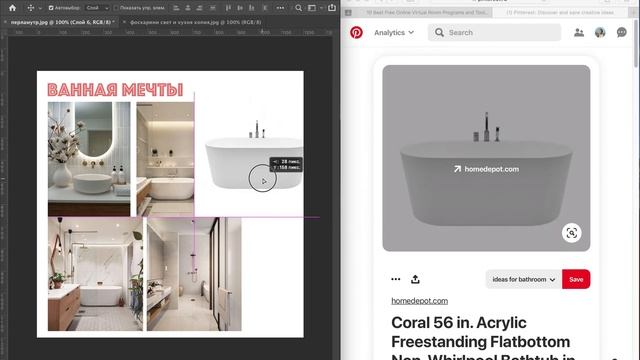Open the pin's three-dots more options
The image size is (640, 360).
pyautogui.click(x=396, y=279)
